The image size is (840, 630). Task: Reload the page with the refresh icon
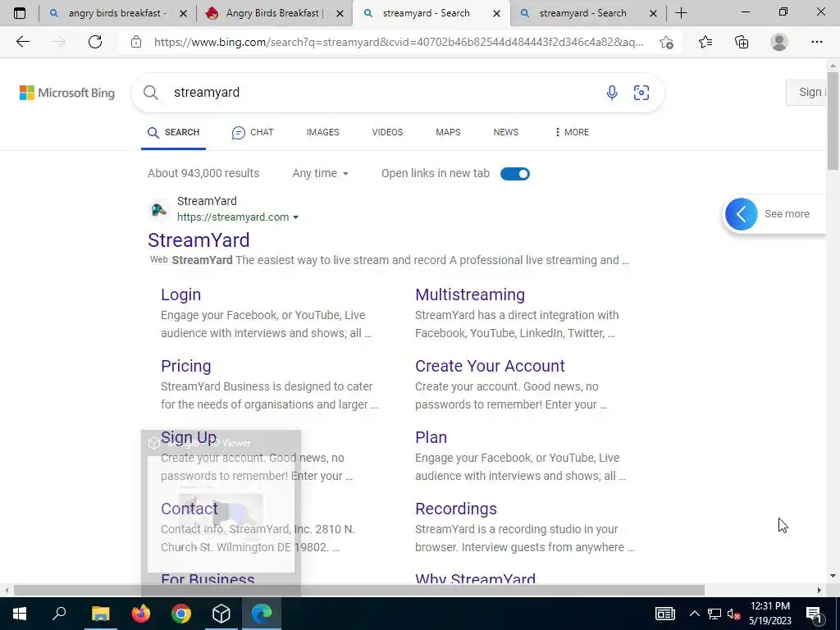coord(95,42)
